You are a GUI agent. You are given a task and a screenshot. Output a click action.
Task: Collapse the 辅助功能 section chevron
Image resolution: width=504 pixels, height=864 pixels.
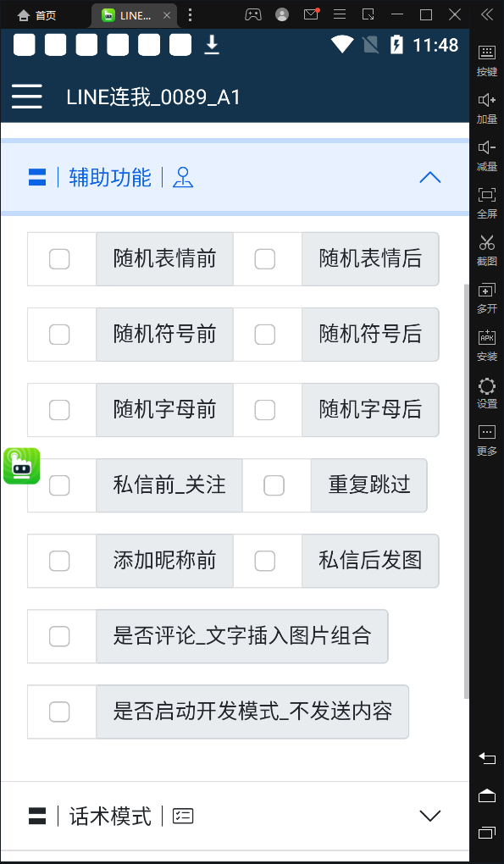coord(430,177)
